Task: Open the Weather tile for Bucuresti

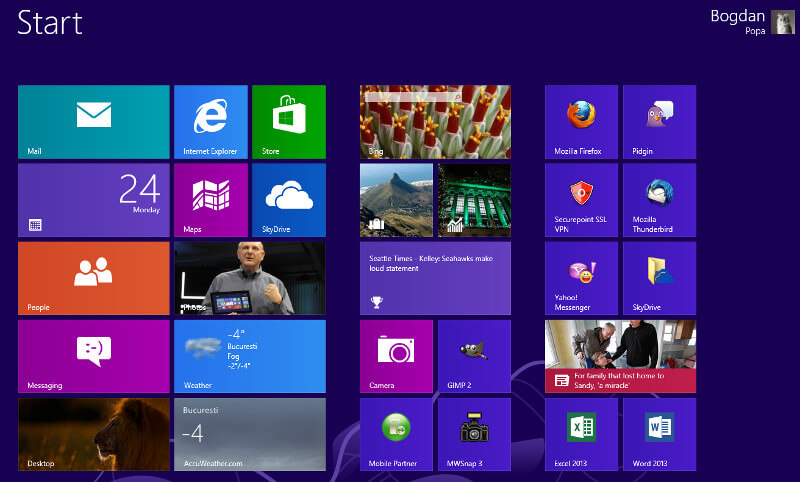Action: tap(250, 356)
